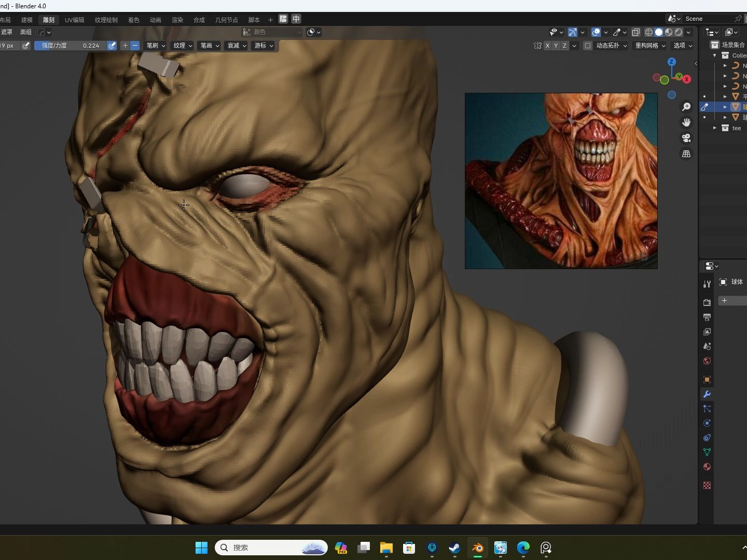Click the plus button in properties panel
747x560 pixels.
[725, 301]
